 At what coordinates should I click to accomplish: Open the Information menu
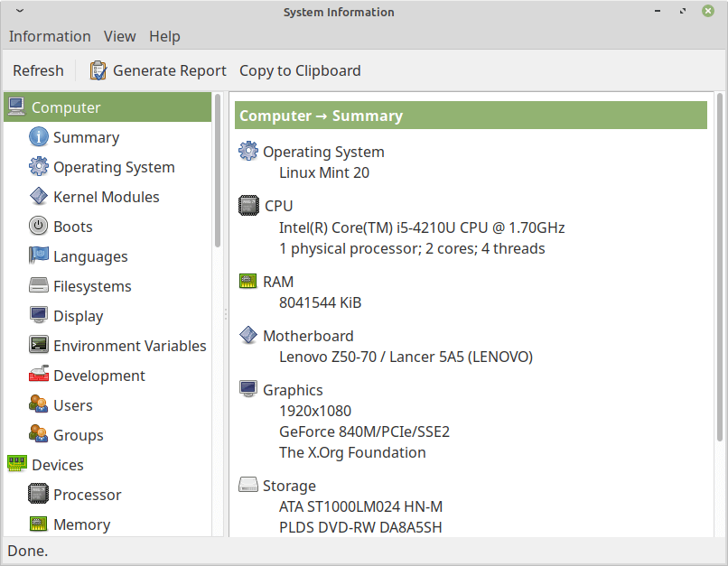(50, 36)
